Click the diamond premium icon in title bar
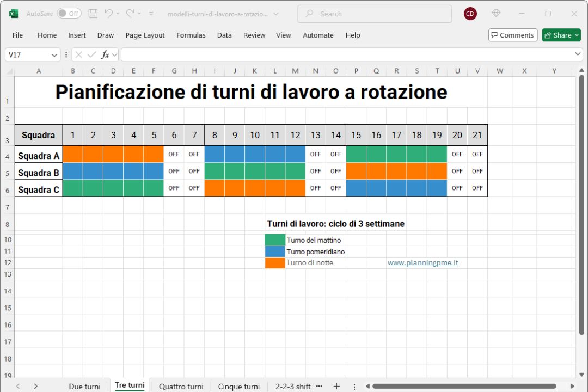The width and height of the screenshot is (588, 392). pyautogui.click(x=496, y=14)
